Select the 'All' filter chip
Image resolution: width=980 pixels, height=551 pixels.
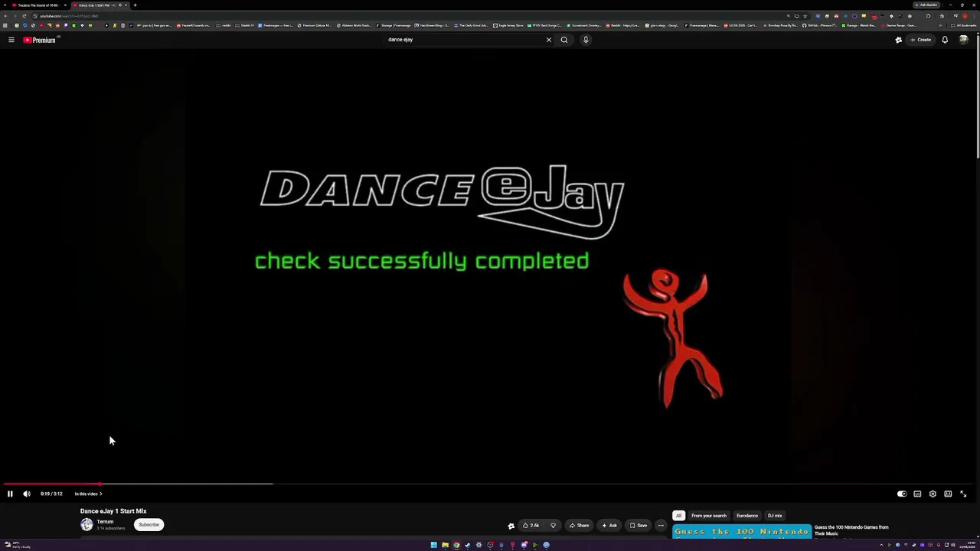pyautogui.click(x=678, y=516)
